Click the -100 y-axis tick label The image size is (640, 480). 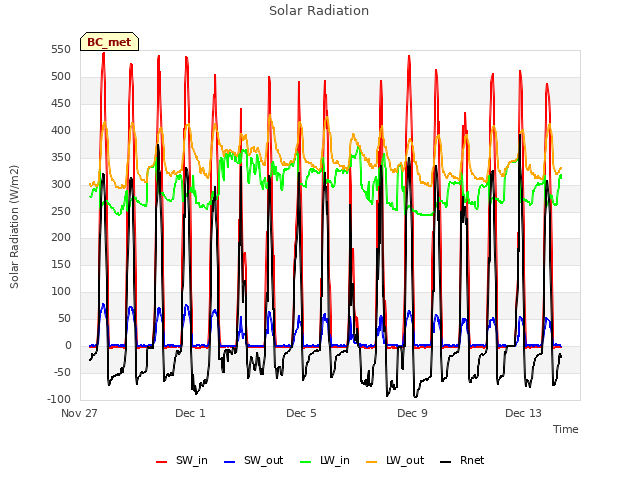point(59,400)
